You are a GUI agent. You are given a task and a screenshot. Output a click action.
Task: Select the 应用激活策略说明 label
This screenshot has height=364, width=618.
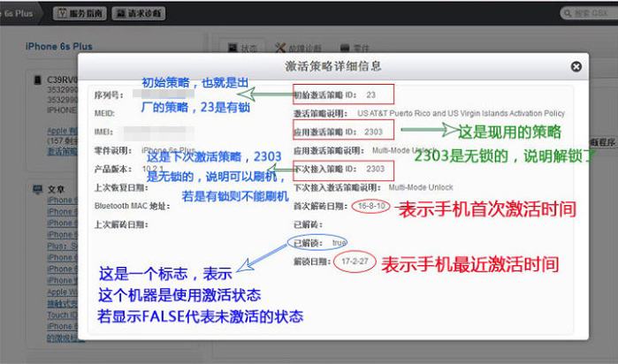click(329, 150)
